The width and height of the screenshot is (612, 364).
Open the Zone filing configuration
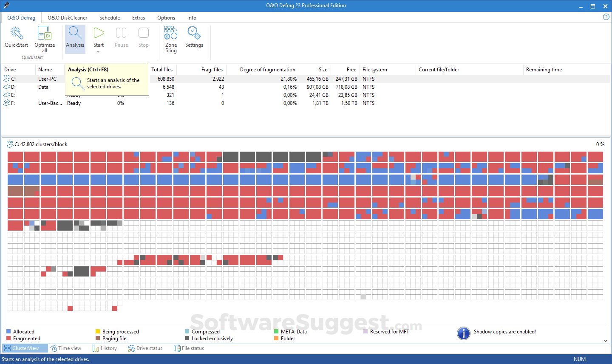[170, 39]
